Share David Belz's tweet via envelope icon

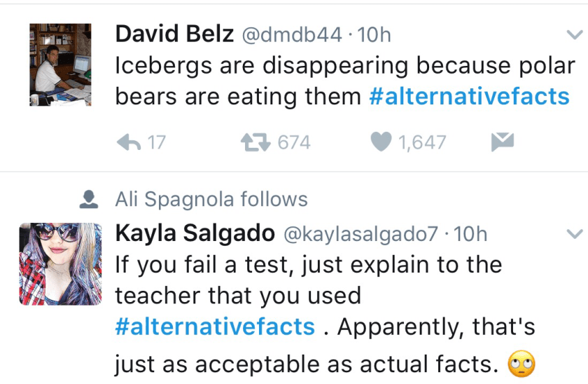pyautogui.click(x=502, y=142)
